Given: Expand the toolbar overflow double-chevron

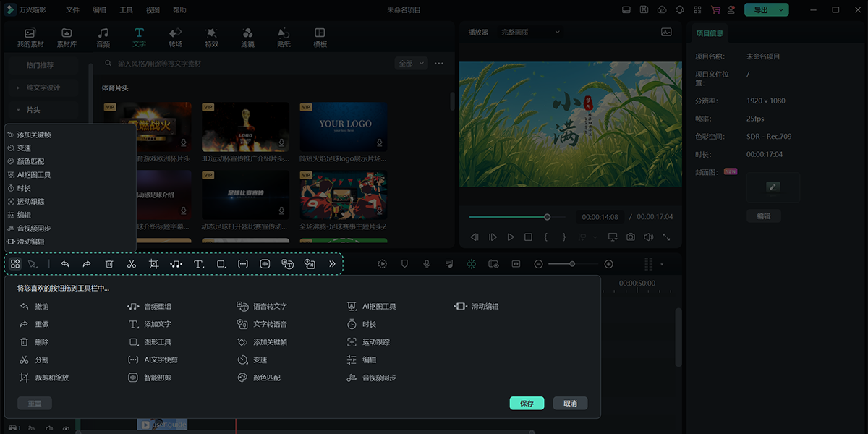Looking at the screenshot, I should [x=332, y=264].
